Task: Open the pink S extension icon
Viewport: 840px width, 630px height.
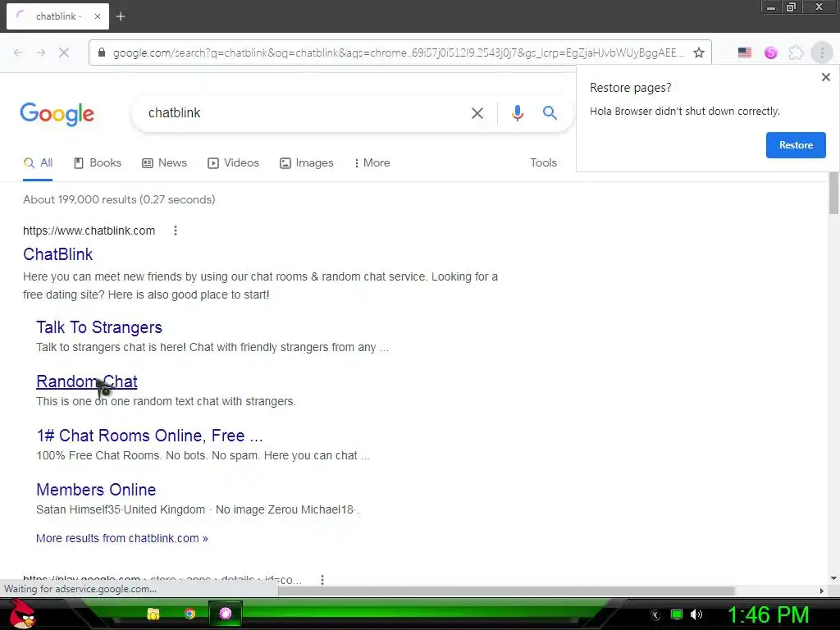Action: 770,52
